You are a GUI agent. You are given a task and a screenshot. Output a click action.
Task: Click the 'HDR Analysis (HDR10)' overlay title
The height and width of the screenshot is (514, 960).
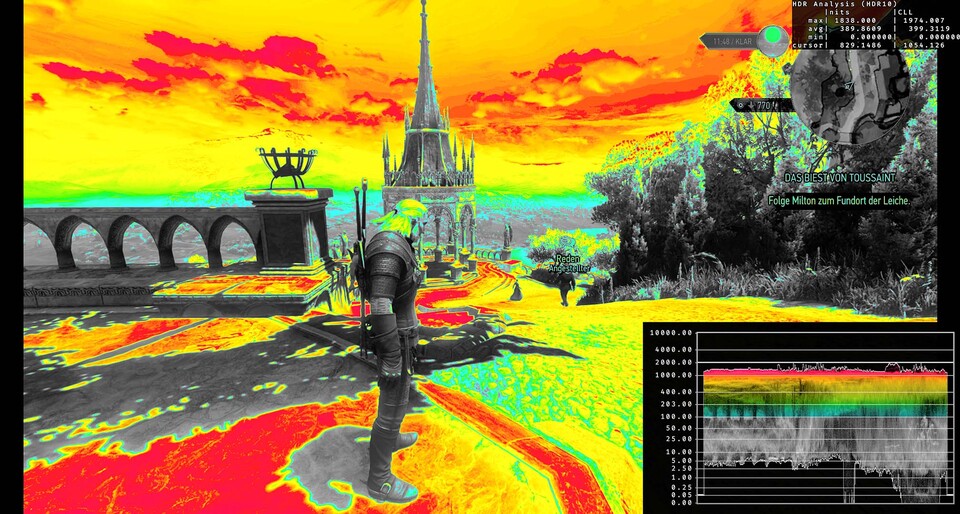point(845,4)
